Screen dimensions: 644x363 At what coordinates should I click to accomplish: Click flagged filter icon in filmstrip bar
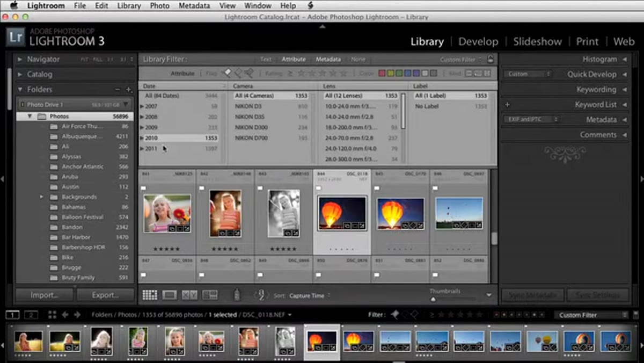point(396,315)
